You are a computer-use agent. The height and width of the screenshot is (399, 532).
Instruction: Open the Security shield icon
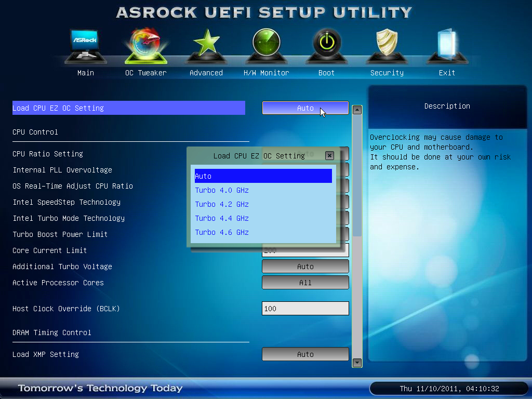click(x=387, y=46)
